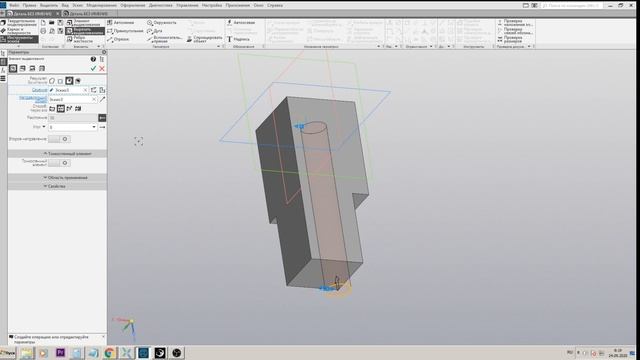Viewport: 640px width, 360px height.
Task: Open OBS Studio from the taskbar
Action: coord(177,353)
